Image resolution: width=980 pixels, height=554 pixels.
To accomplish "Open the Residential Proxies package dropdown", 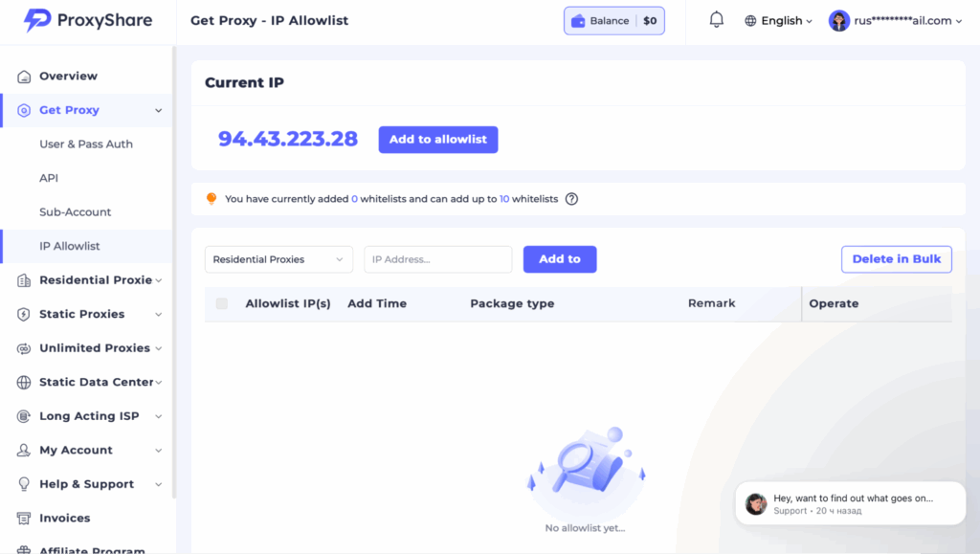I will point(278,259).
